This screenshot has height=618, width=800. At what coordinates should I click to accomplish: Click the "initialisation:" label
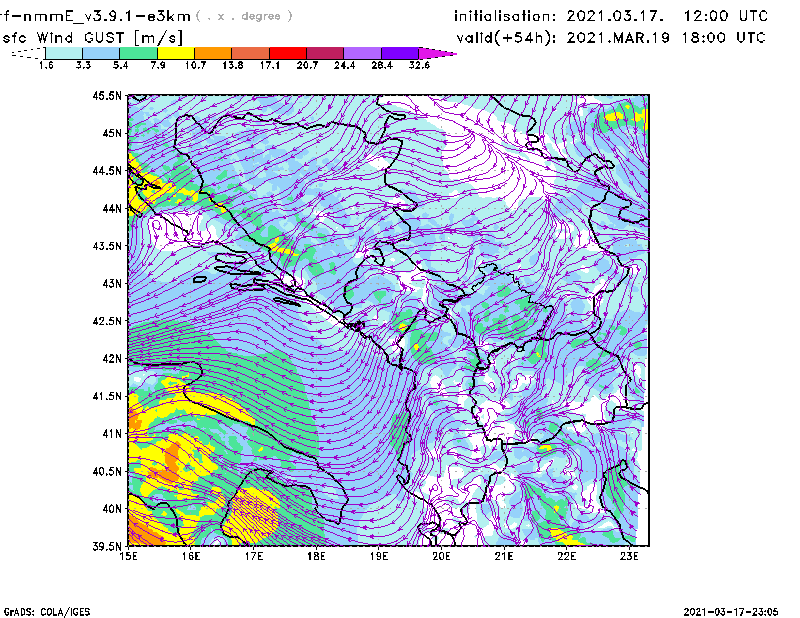[505, 16]
